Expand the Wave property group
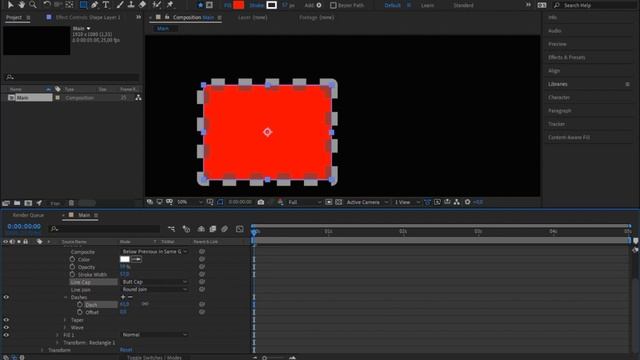This screenshot has height=360, width=640. [x=65, y=327]
